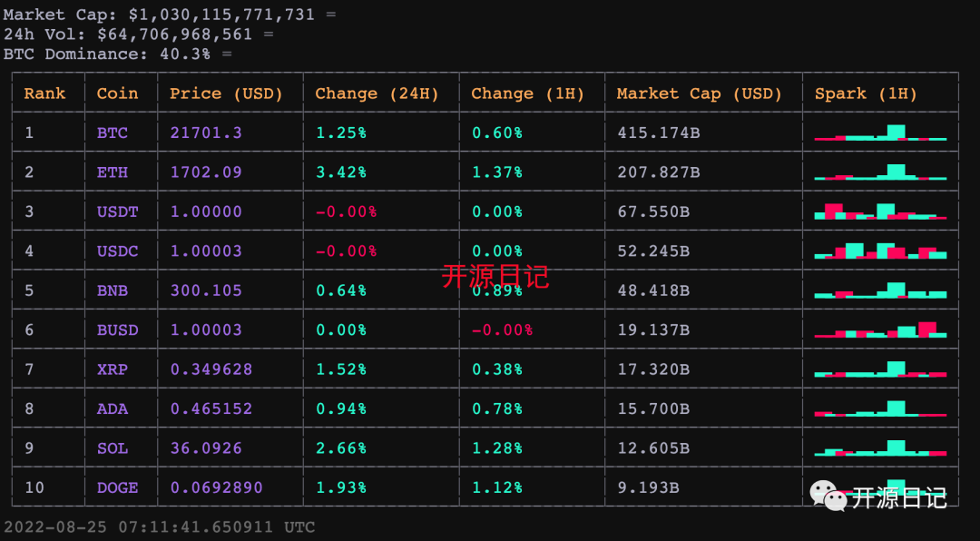Click ADA 1H change 0.78%
Image resolution: width=980 pixels, height=541 pixels.
click(497, 409)
